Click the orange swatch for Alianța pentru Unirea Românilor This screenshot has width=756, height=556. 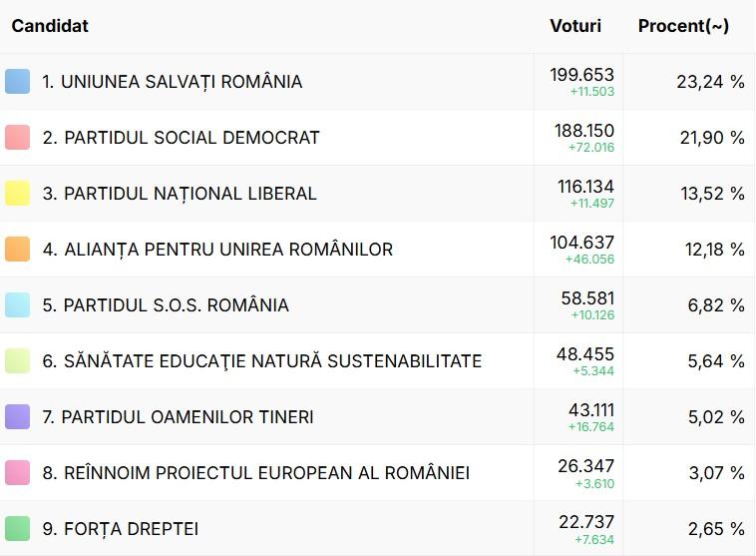[17, 250]
